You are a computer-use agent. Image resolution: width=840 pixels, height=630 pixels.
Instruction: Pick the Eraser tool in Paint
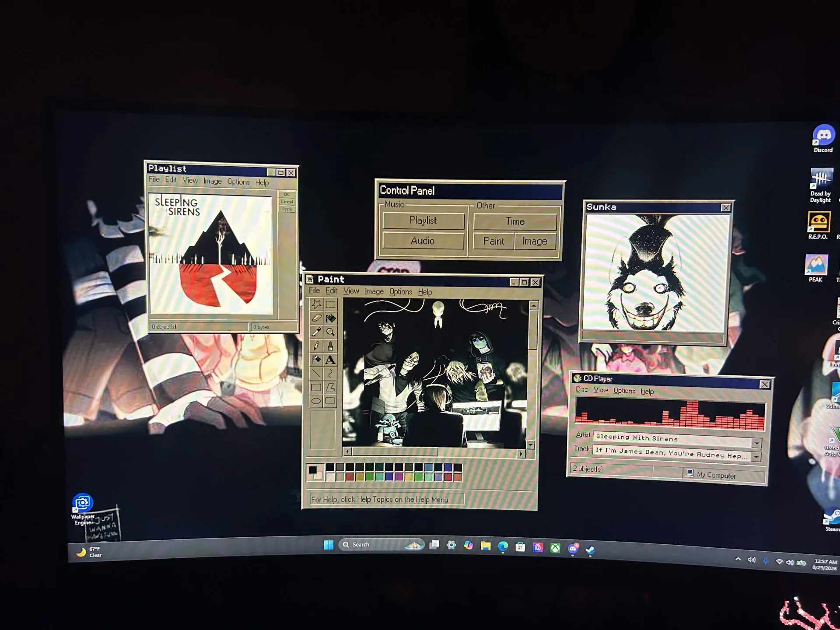(316, 318)
